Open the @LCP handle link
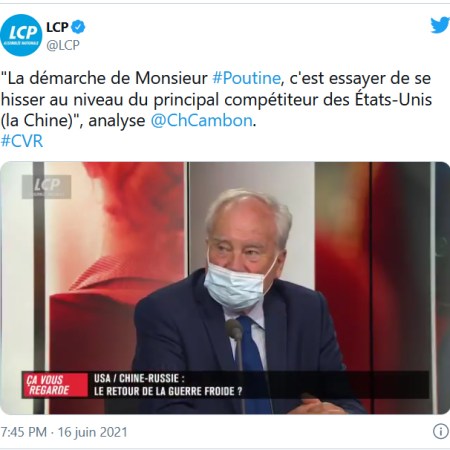The image size is (450, 450). [x=63, y=45]
